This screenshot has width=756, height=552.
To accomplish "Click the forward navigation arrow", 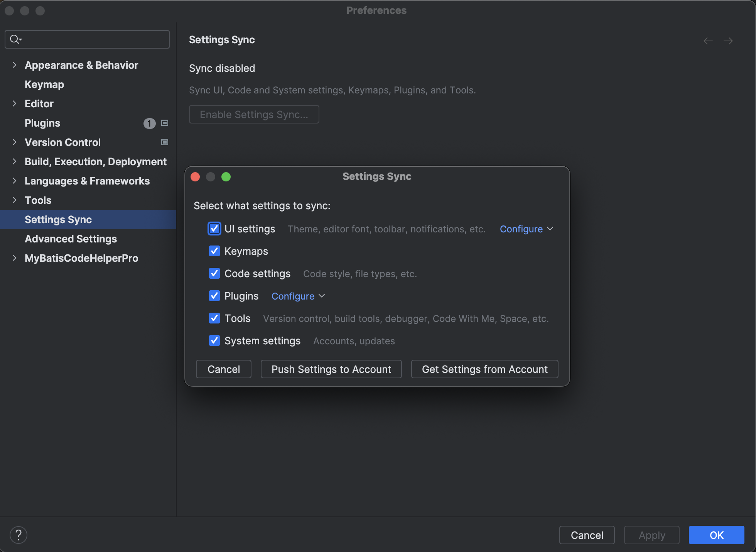I will click(x=728, y=41).
